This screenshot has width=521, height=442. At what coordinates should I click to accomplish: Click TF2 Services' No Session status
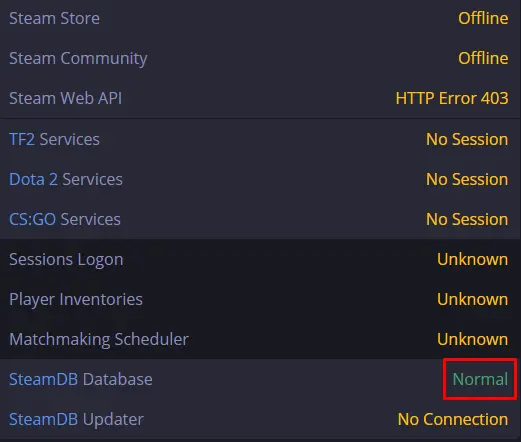pyautogui.click(x=467, y=139)
